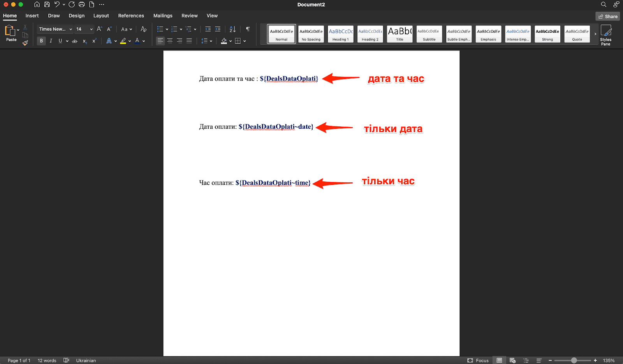Click the Print icon in title bar
This screenshot has height=364, width=623.
81,5
